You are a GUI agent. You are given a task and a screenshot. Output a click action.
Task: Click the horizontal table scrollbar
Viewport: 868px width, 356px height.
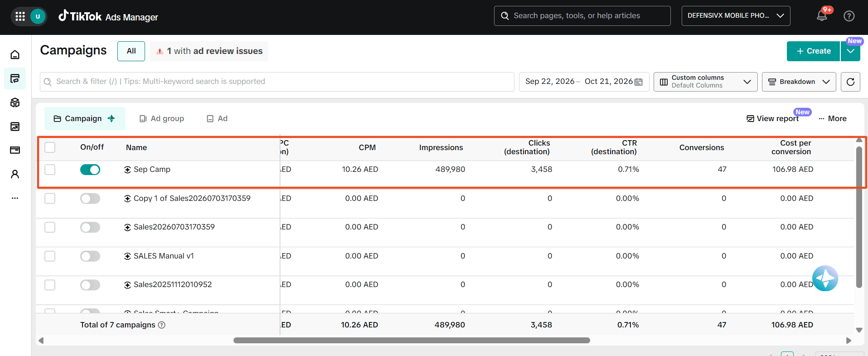tap(412, 340)
